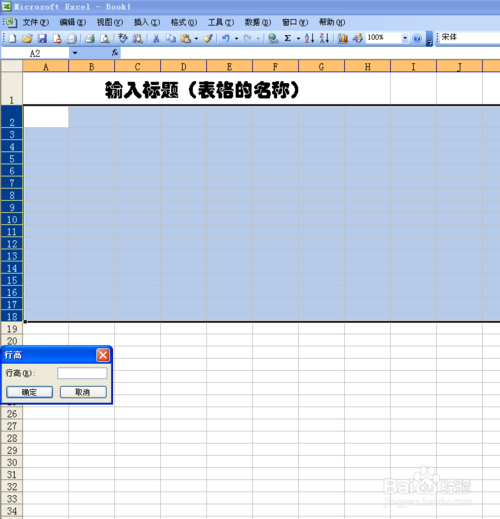Open the Chart Wizard icon
The image size is (500, 519).
(342, 38)
